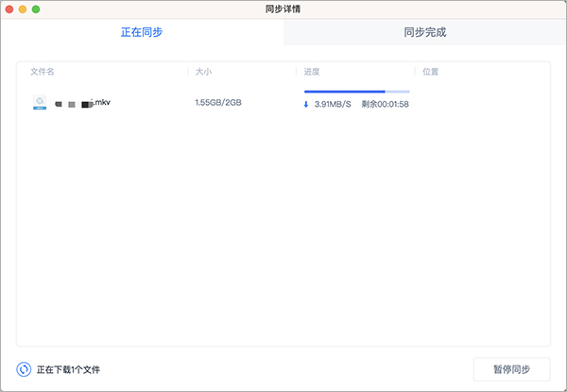Click the 同步详情 window title
Viewport: 567px width, 392px height.
click(x=283, y=9)
